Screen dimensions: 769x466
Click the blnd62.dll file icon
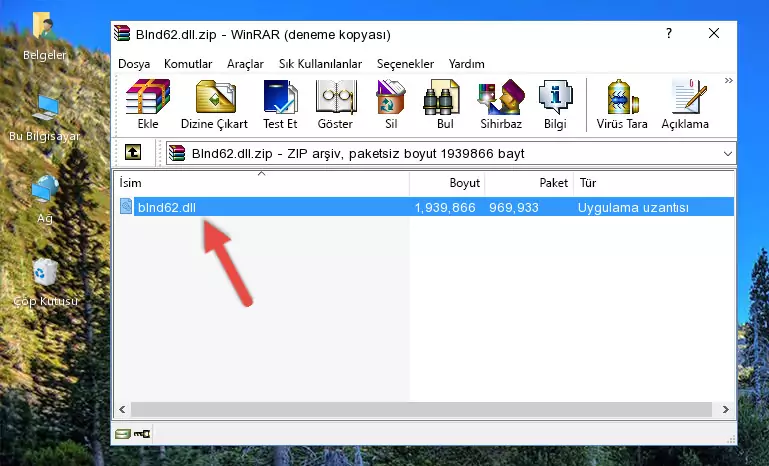pyautogui.click(x=126, y=207)
